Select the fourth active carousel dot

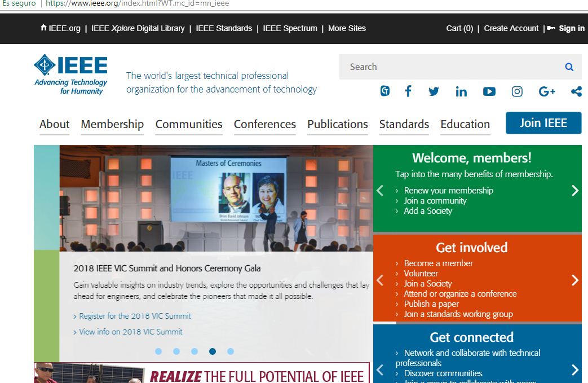pyautogui.click(x=212, y=351)
